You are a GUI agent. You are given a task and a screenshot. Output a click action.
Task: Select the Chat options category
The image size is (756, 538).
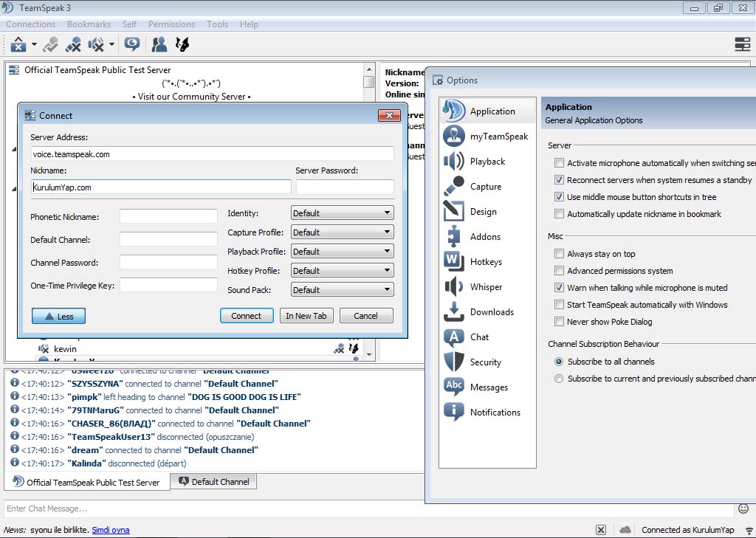487,337
